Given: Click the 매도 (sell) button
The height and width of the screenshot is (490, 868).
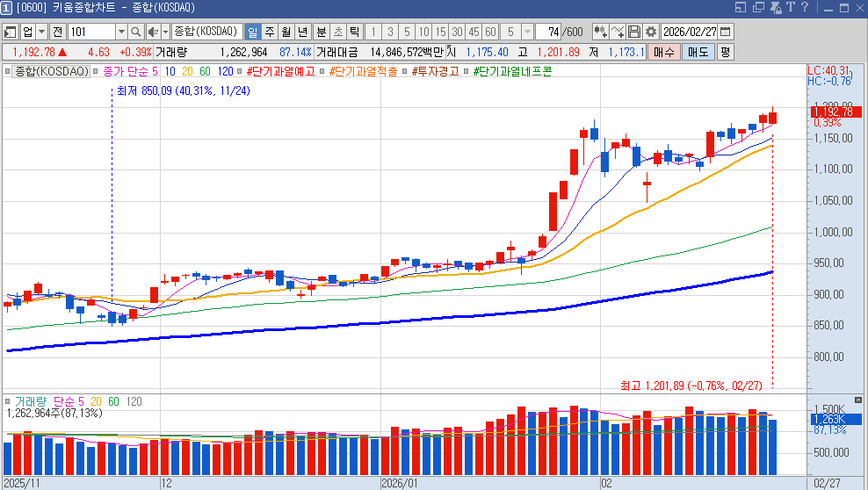Looking at the screenshot, I should 698,52.
